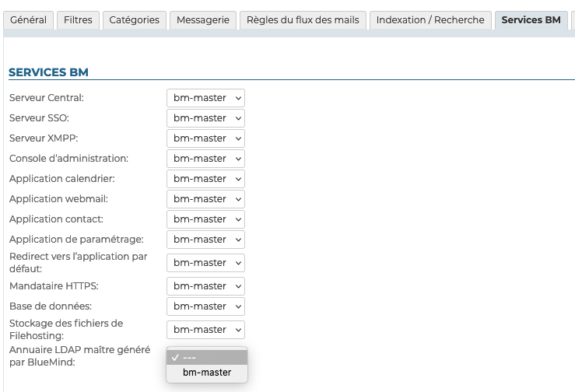575x392 pixels.
Task: Open the Console d'administration dropdown
Action: pos(205,159)
